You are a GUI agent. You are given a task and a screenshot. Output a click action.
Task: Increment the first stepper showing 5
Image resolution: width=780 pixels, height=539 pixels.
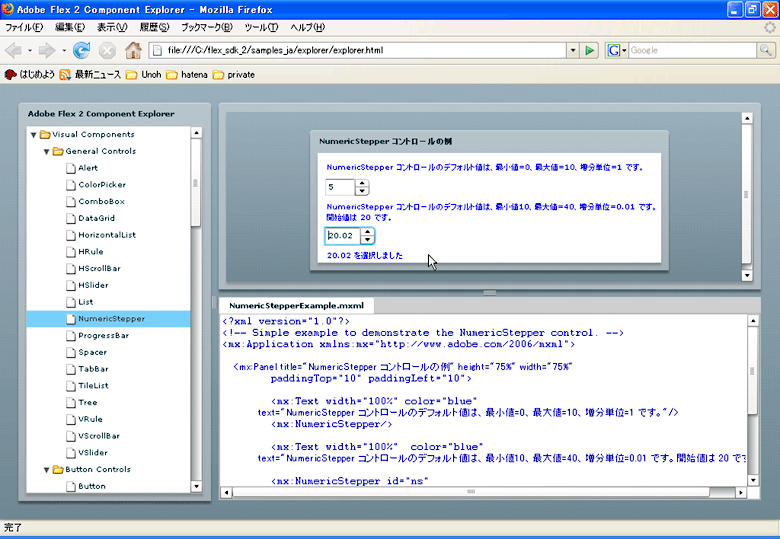(x=362, y=183)
